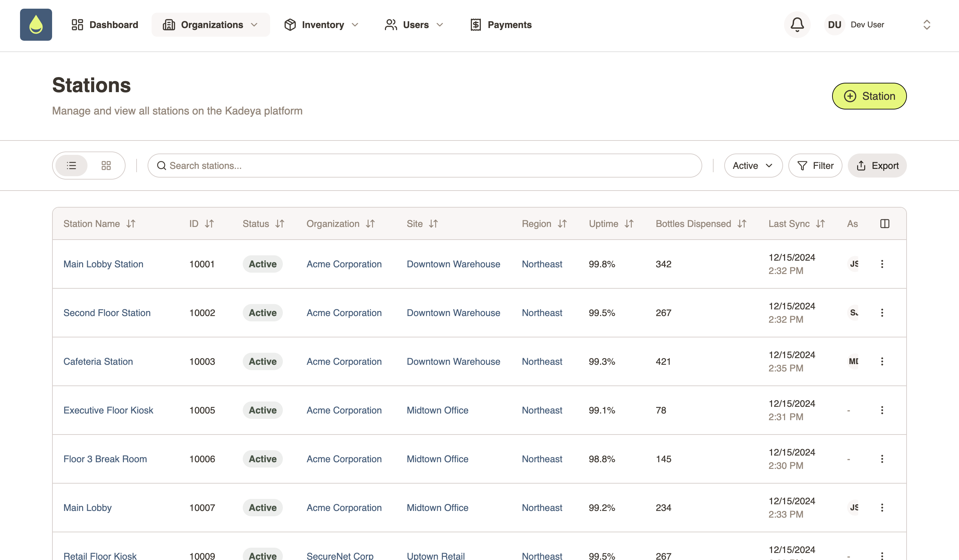
Task: Click the Kadeya water drop logo
Action: tap(36, 25)
